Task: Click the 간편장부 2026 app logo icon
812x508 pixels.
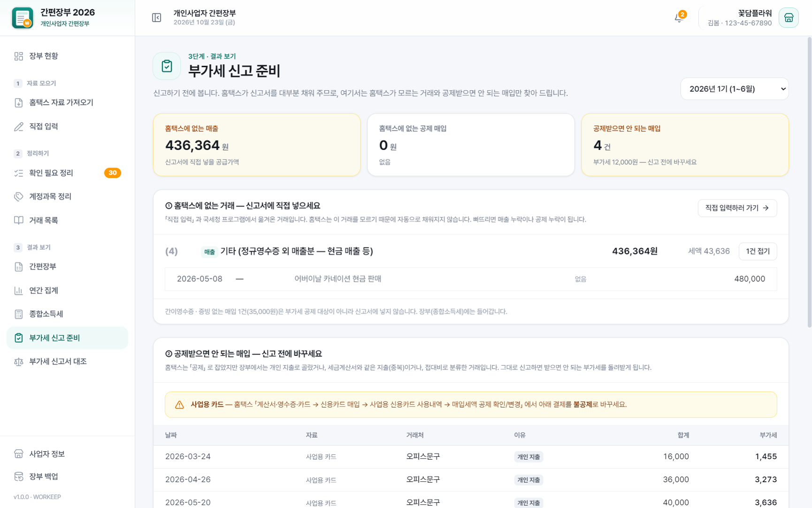Action: (23, 18)
